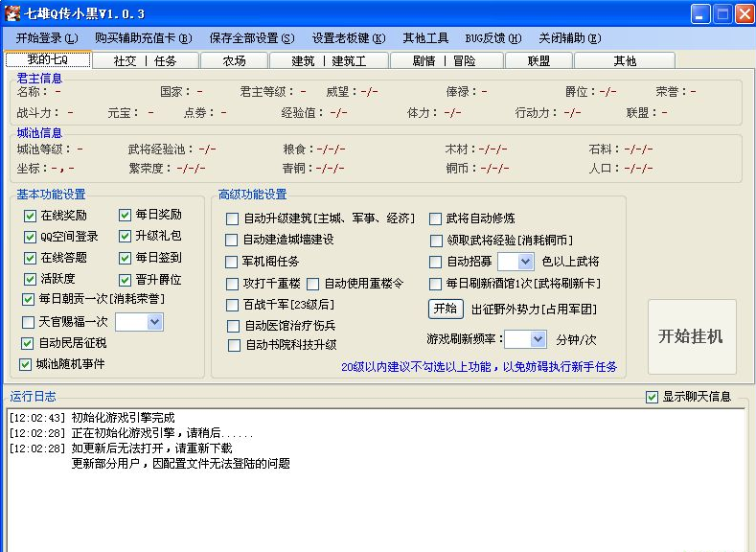Toggle 每日签到 checkbox
This screenshot has height=552, width=756.
click(x=125, y=258)
